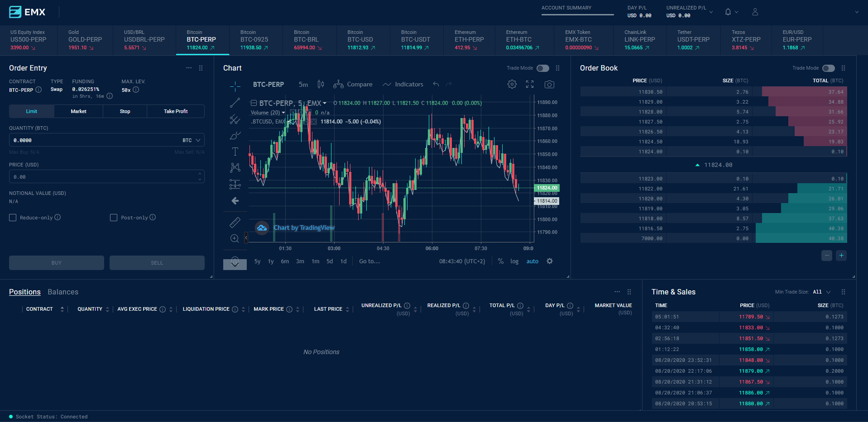Collapse the BTC-PERP legend in chart

coord(254,103)
